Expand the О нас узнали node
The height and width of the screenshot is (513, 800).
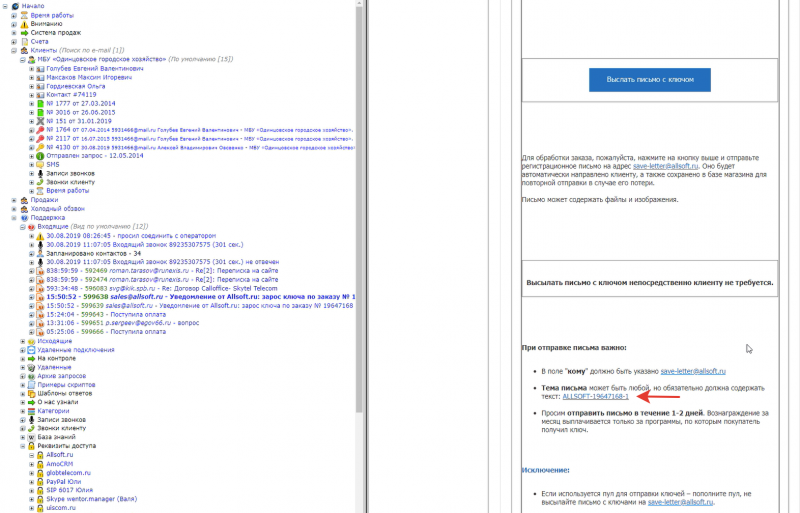[x=23, y=402]
